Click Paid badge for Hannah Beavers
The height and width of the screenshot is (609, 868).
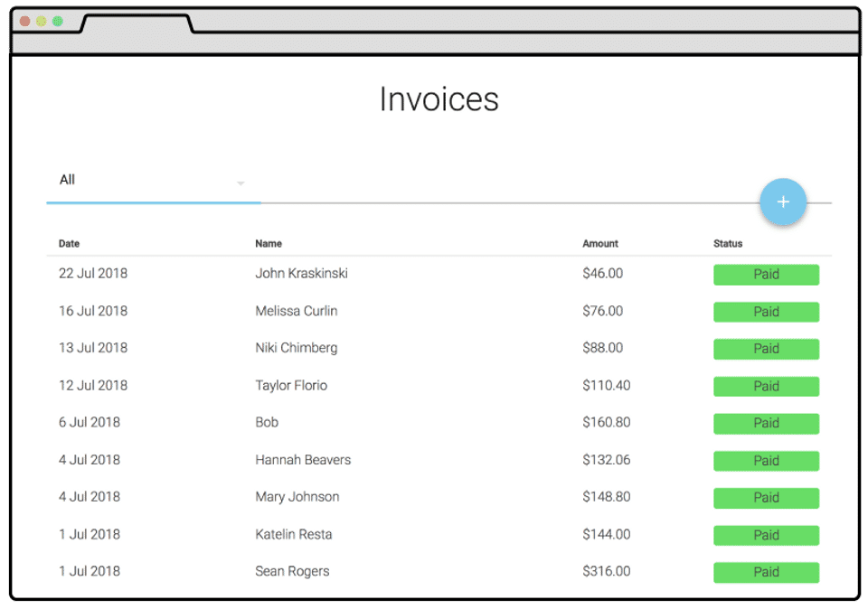(766, 461)
